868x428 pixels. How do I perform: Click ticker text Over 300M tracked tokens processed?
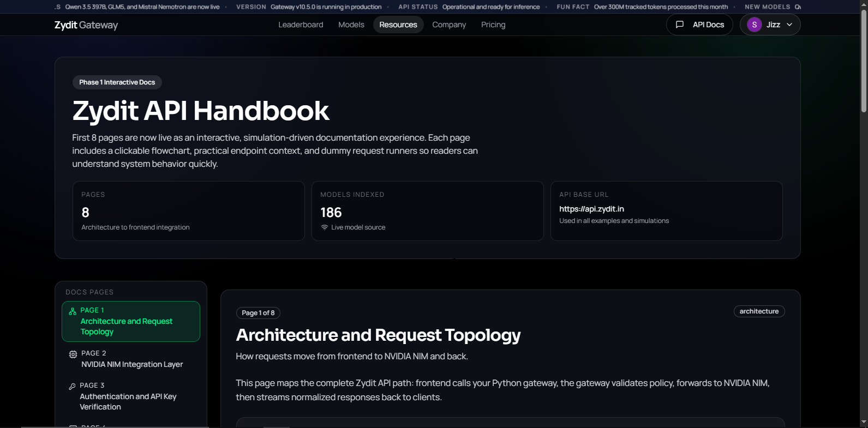click(x=661, y=7)
